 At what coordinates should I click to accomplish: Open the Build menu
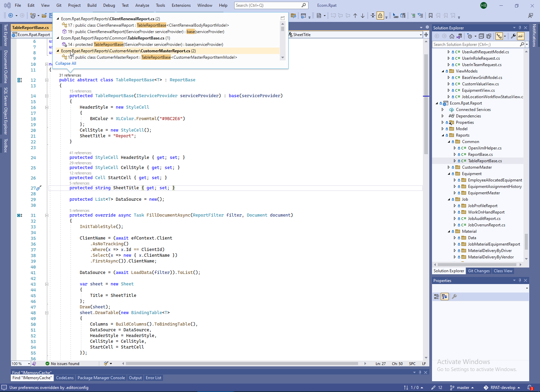(x=92, y=5)
